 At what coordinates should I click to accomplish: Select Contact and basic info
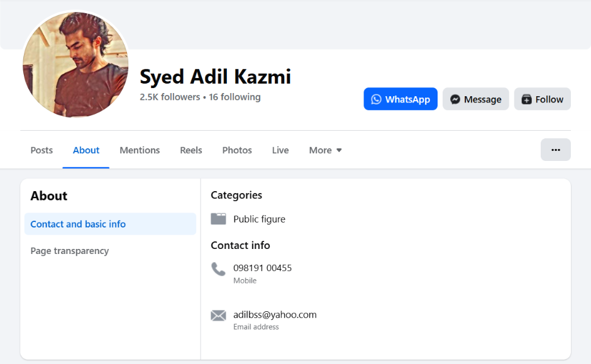(x=78, y=224)
